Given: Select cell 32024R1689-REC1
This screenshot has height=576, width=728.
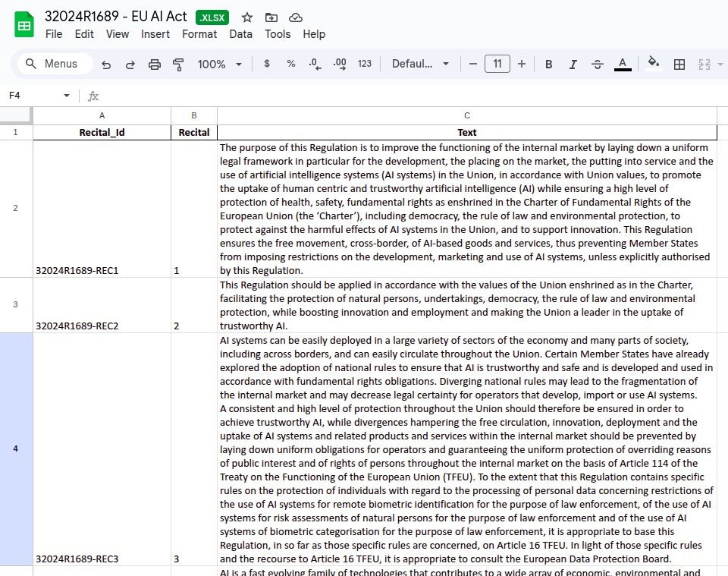Looking at the screenshot, I should click(x=102, y=209).
